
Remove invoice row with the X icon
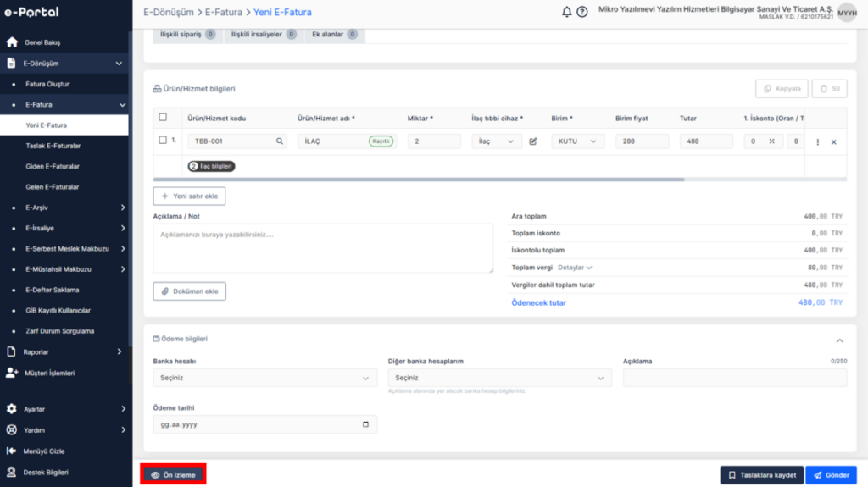click(x=834, y=142)
